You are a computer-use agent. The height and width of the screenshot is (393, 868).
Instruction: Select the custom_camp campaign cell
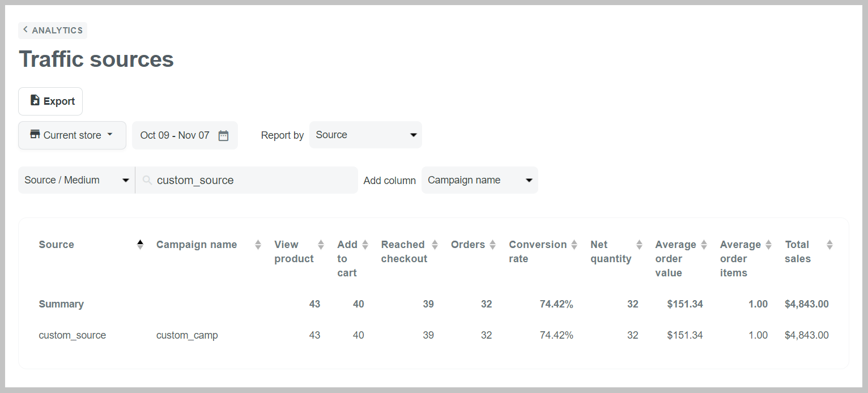[187, 335]
